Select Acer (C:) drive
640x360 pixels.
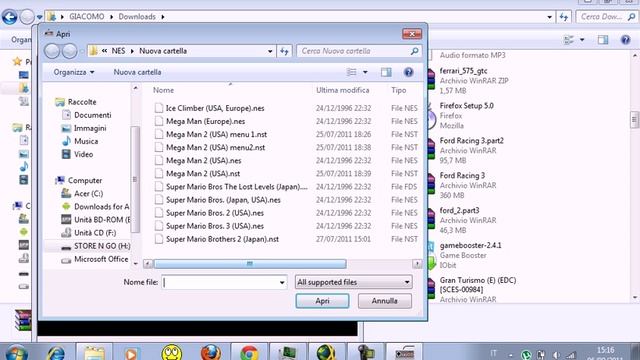point(82,193)
